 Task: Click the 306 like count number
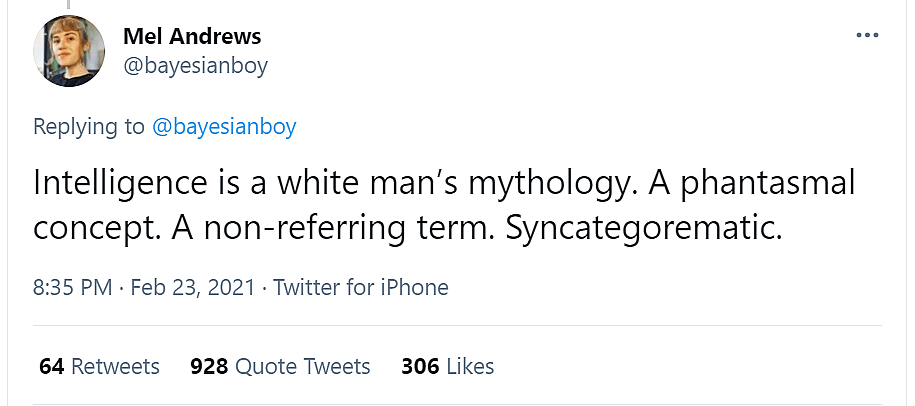coord(420,367)
